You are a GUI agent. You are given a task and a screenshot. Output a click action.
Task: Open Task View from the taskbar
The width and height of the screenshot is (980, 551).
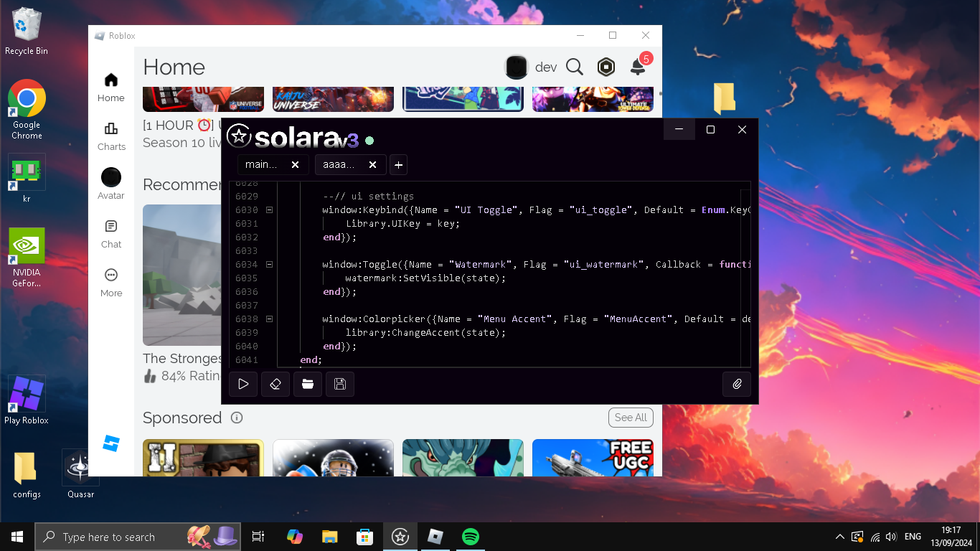(258, 537)
